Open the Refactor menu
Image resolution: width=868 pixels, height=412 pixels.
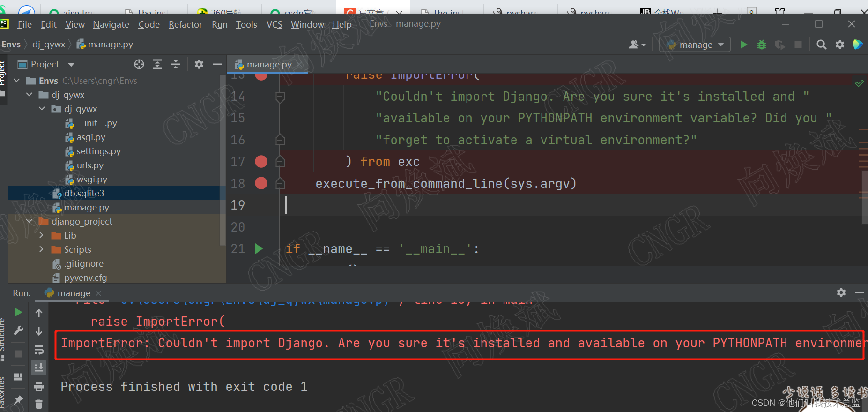[185, 24]
